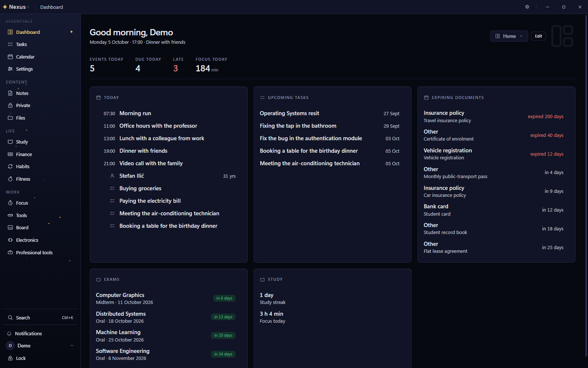
Task: Open Search in the sidebar
Action: point(40,318)
